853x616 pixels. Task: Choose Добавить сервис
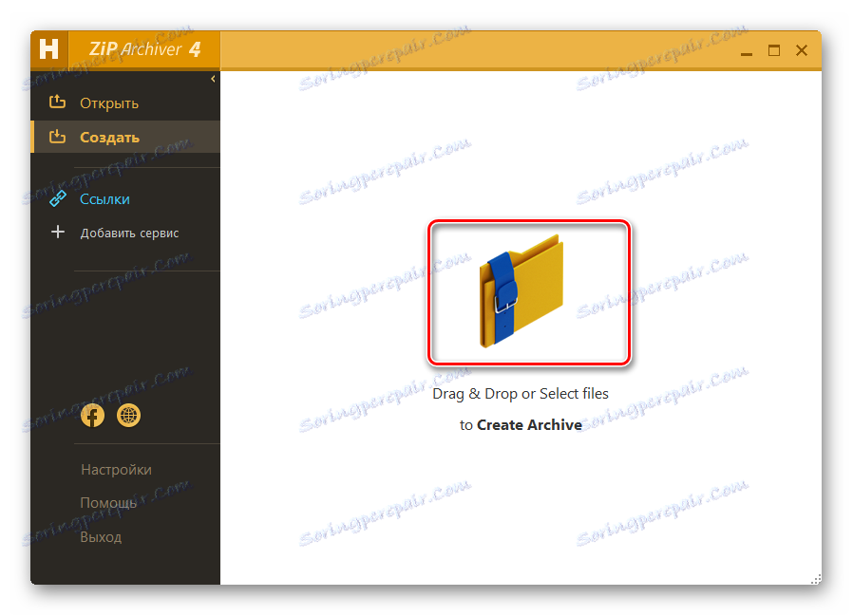coord(129,233)
